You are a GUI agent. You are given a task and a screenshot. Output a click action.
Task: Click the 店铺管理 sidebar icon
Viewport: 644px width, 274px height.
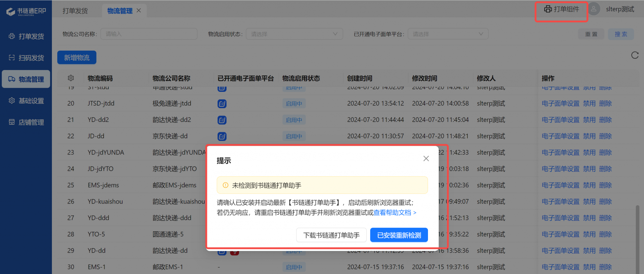pyautogui.click(x=12, y=122)
